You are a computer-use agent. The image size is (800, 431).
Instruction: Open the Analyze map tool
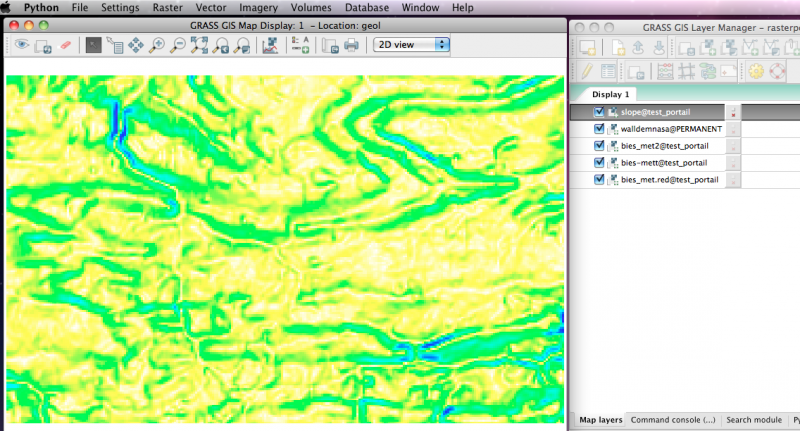pyautogui.click(x=269, y=45)
